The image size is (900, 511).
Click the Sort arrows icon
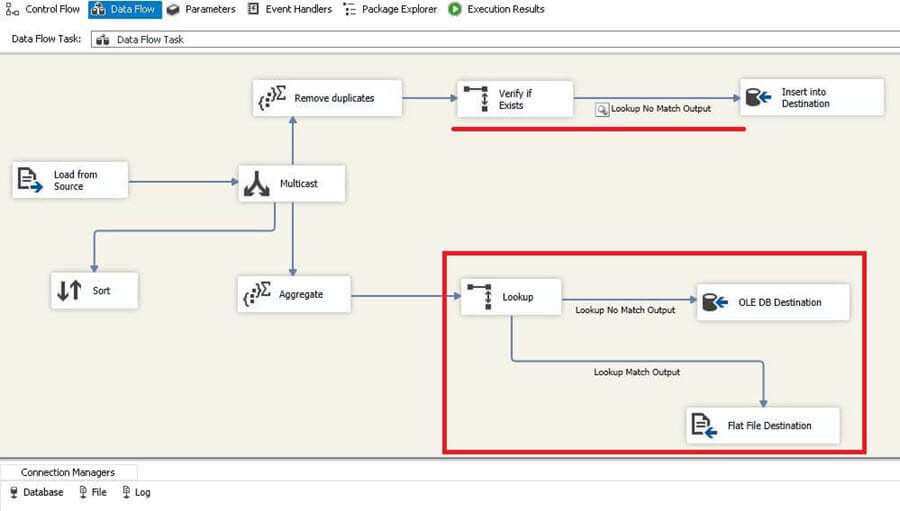click(x=69, y=291)
